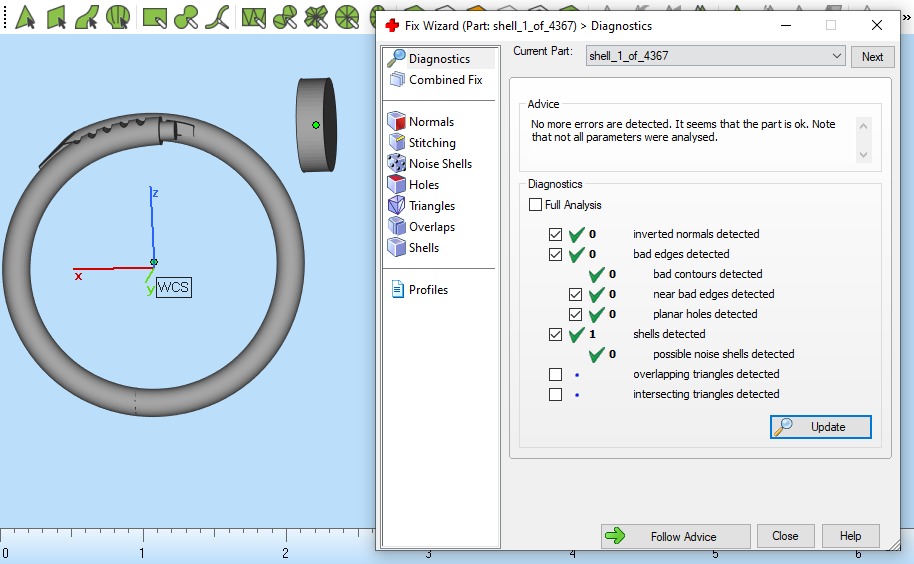Click the Next part button
The height and width of the screenshot is (564, 914).
point(872,57)
